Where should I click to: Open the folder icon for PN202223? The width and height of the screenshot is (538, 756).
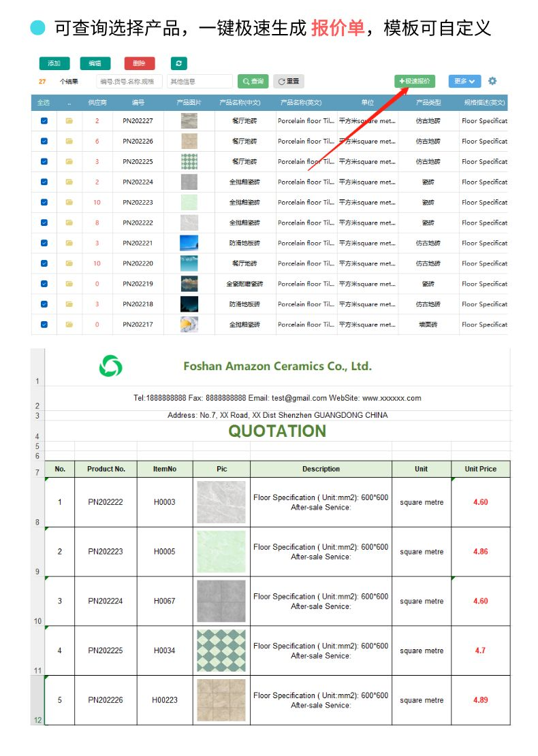click(x=69, y=203)
